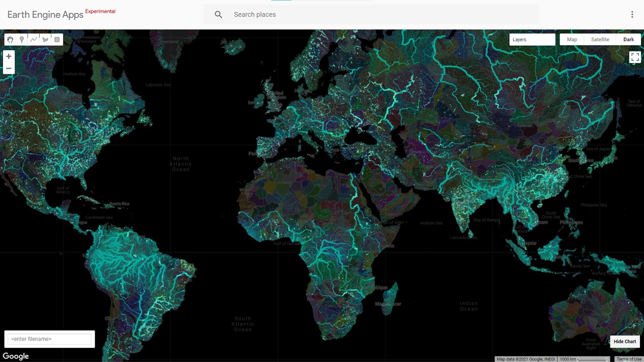This screenshot has height=362, width=644.
Task: Zoom out of the map
Action: [x=8, y=68]
